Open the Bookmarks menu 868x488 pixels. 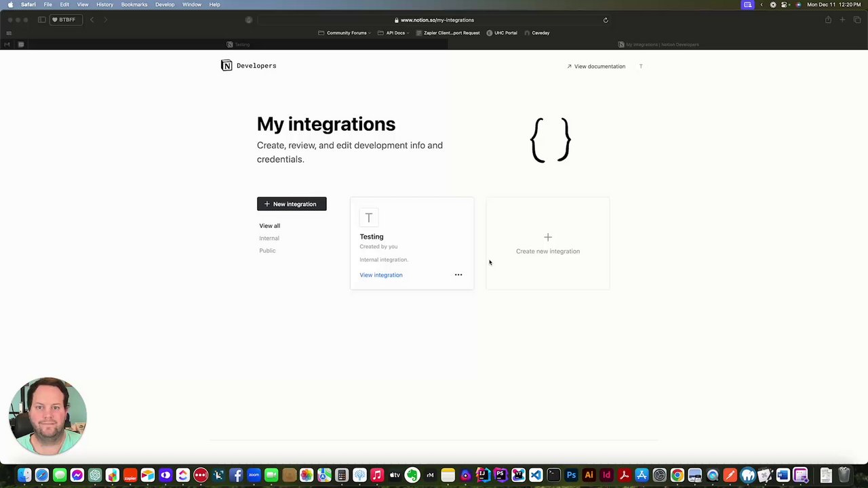pyautogui.click(x=134, y=5)
